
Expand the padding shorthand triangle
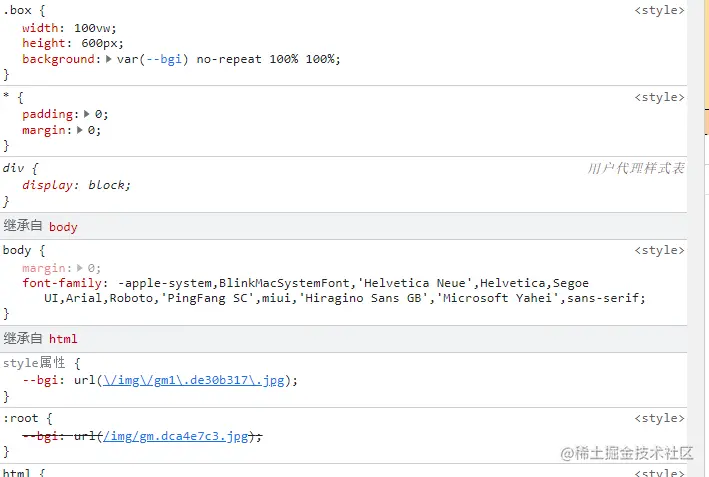(86, 114)
